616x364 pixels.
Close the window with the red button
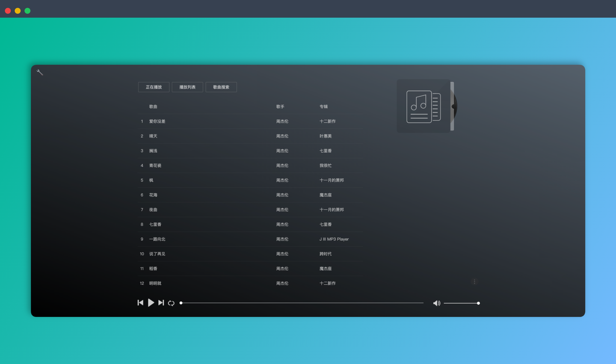(x=8, y=11)
